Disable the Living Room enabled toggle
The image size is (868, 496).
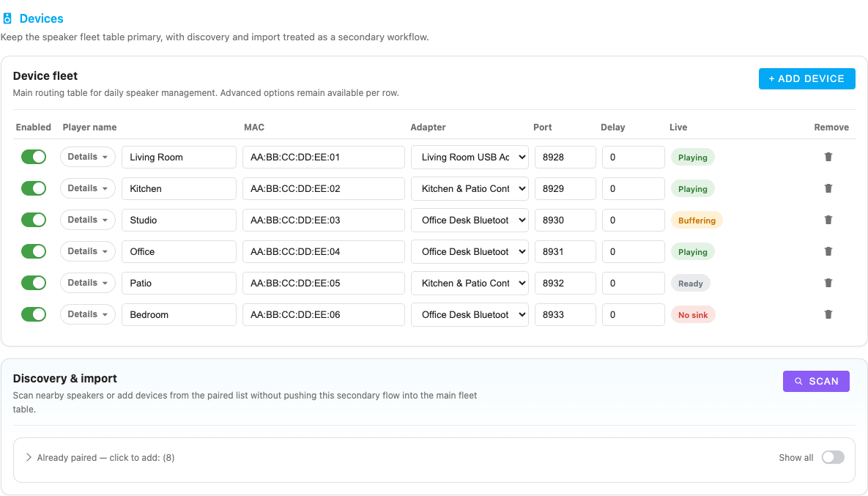tap(34, 157)
